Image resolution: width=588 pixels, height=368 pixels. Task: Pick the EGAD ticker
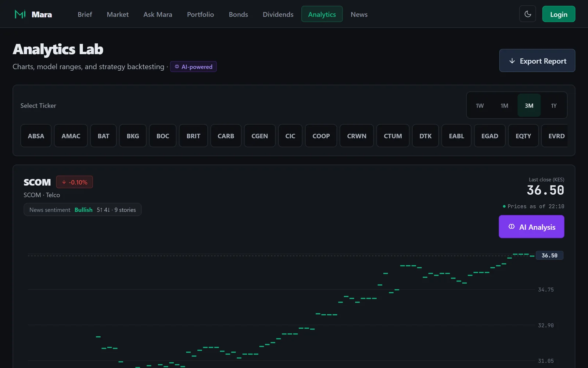(x=490, y=136)
